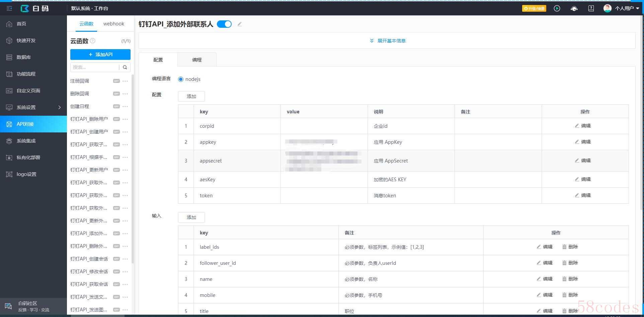Open 私有化部署 in sidebar

click(x=33, y=157)
